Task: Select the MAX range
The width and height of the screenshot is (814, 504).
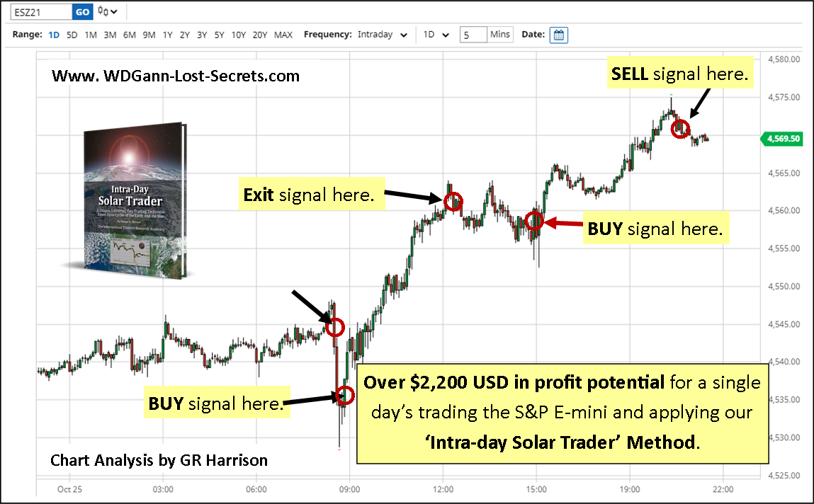Action: tap(283, 35)
